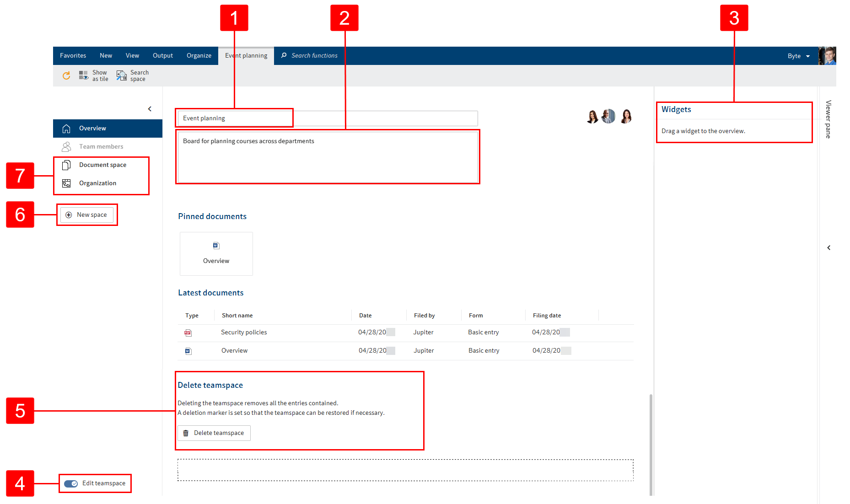This screenshot has width=850, height=504.
Task: Click the home icon beside Overview
Action: 67,128
